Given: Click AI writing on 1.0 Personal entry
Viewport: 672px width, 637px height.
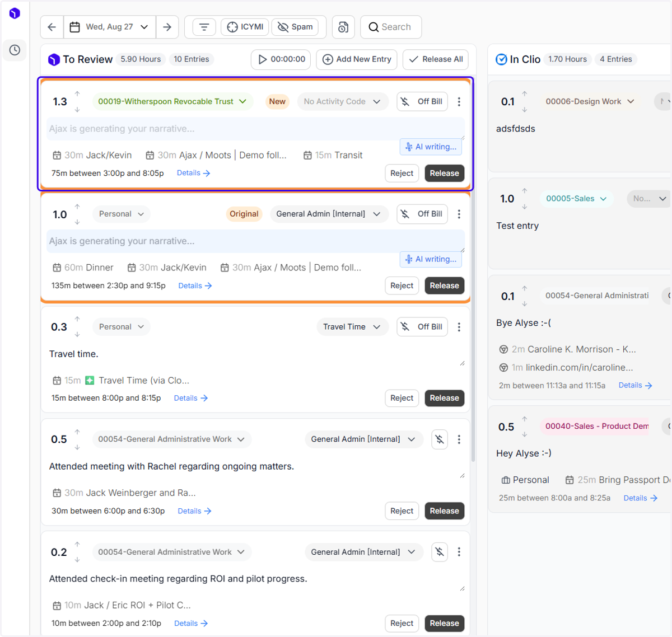Looking at the screenshot, I should tap(431, 259).
